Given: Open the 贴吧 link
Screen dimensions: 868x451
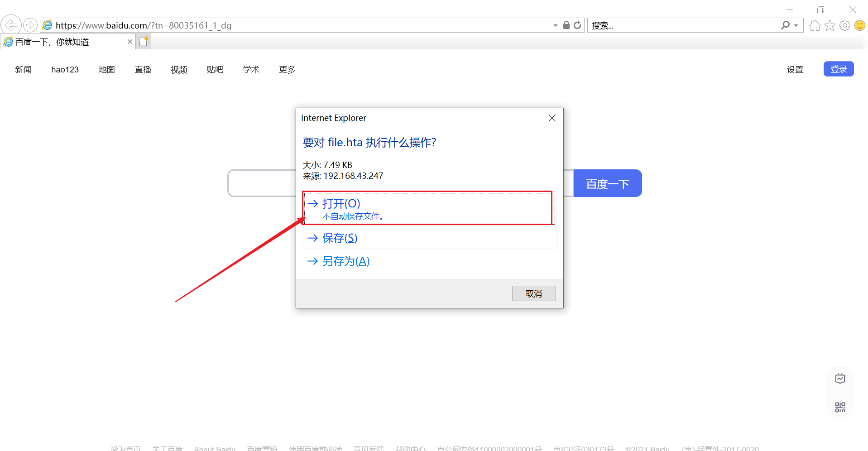Looking at the screenshot, I should (x=215, y=69).
